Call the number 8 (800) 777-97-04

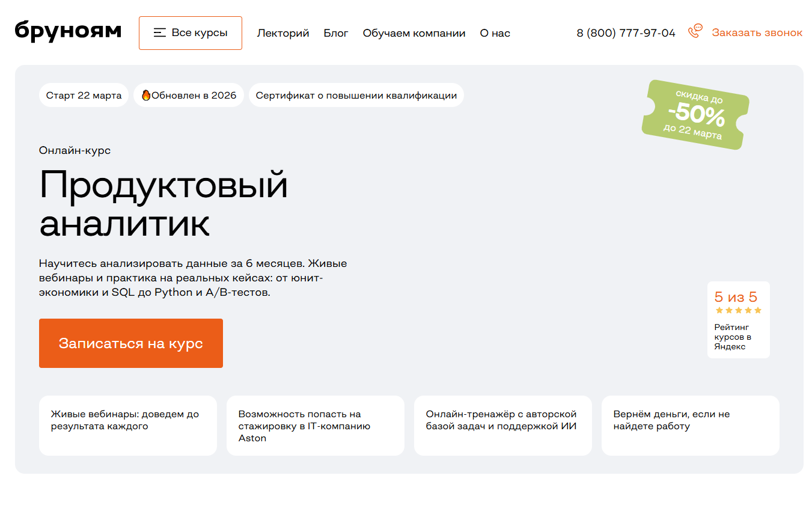click(x=626, y=33)
